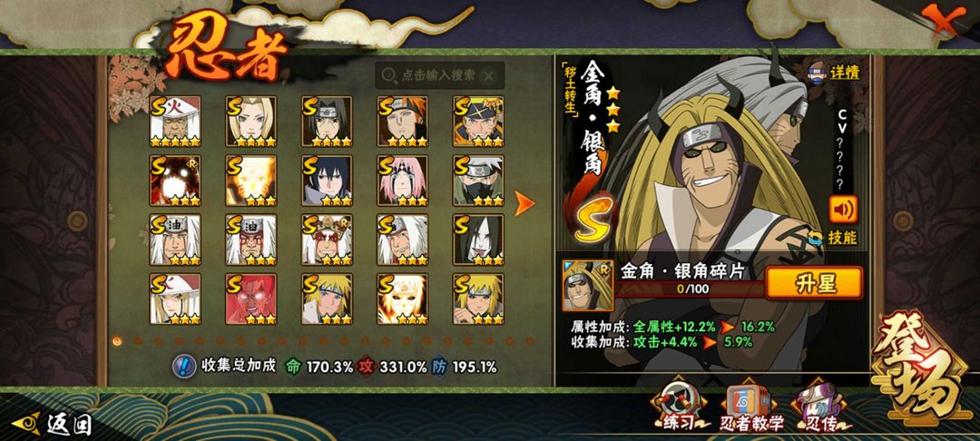Go back with 返回 button
This screenshot has height=441, width=980.
click(x=52, y=425)
